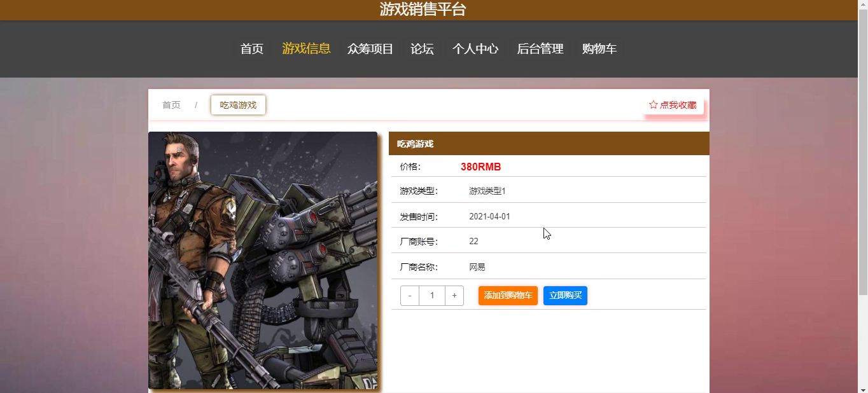Click the game cover image
Viewport: 868px width, 393px height.
click(x=263, y=260)
